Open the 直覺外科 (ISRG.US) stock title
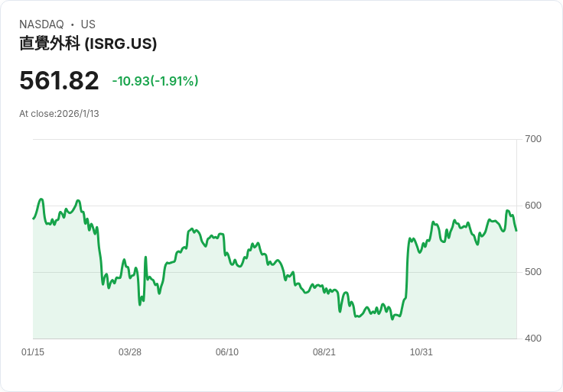Screen dimensions: 563x392 tap(88, 44)
